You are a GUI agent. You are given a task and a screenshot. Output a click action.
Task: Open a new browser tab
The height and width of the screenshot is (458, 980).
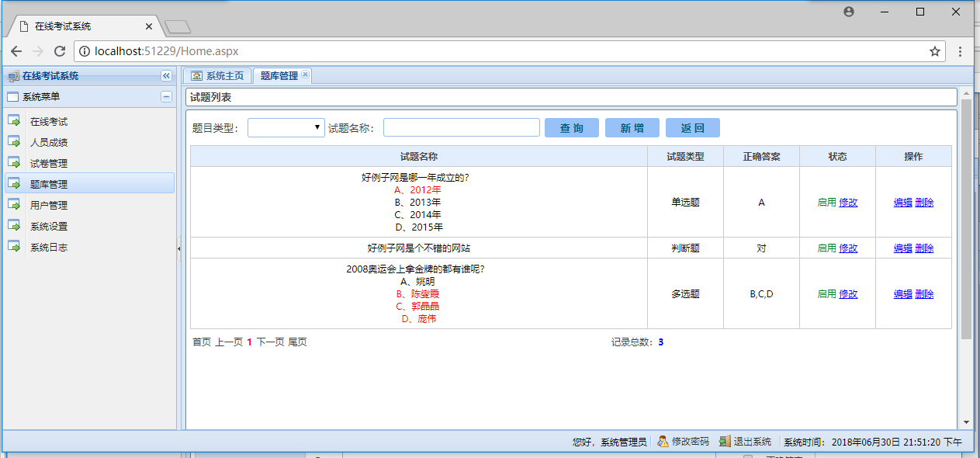(x=178, y=27)
